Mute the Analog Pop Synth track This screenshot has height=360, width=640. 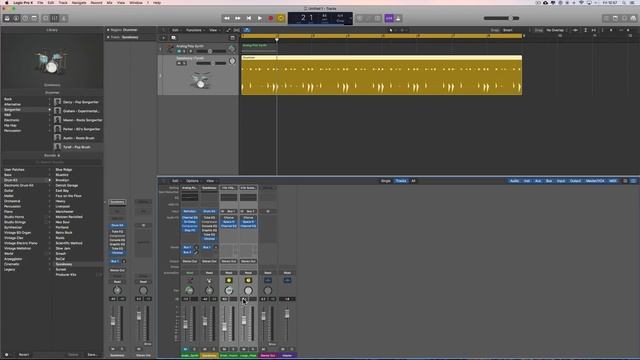(x=179, y=51)
